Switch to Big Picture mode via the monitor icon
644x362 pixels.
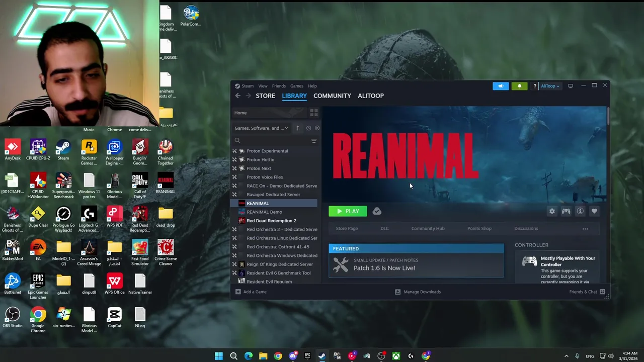[570, 86]
